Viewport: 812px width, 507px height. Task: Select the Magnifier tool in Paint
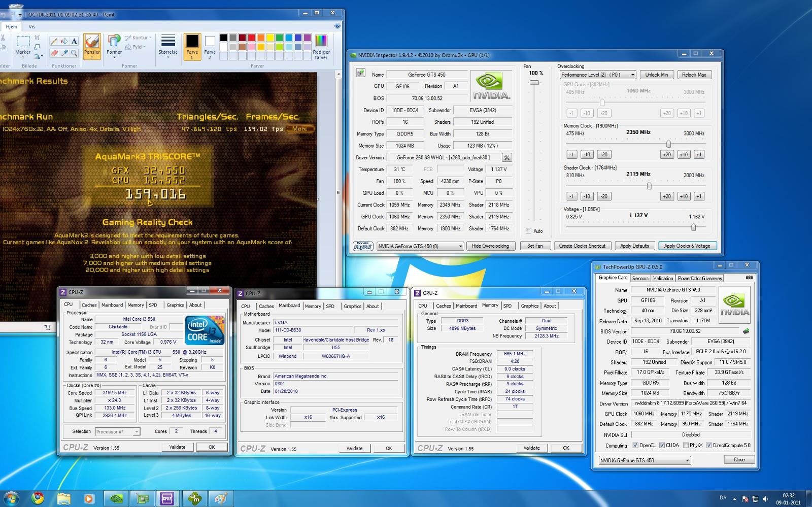coord(74,53)
